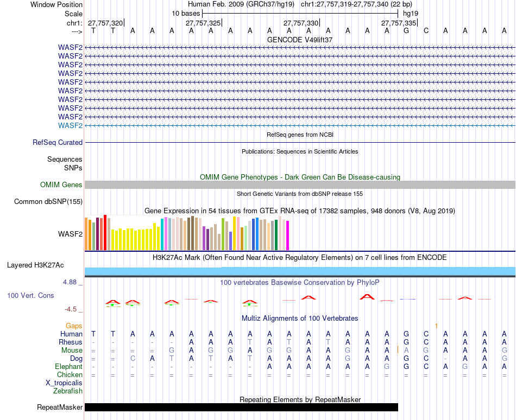The image size is (516, 420).
Task: Open 100 vertebrates Basewise Conservation by PhyloP title
Action: click(x=300, y=283)
